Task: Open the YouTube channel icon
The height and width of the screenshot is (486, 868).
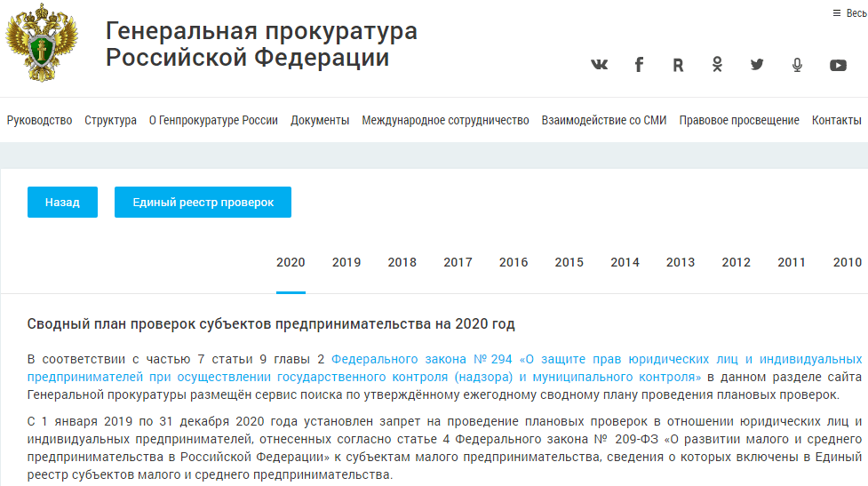Action: coord(838,66)
